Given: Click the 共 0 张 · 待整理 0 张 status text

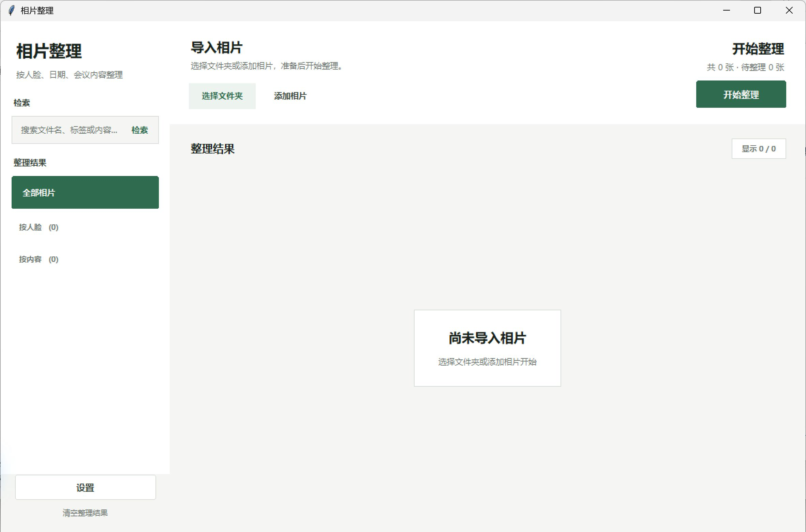Looking at the screenshot, I should (746, 67).
